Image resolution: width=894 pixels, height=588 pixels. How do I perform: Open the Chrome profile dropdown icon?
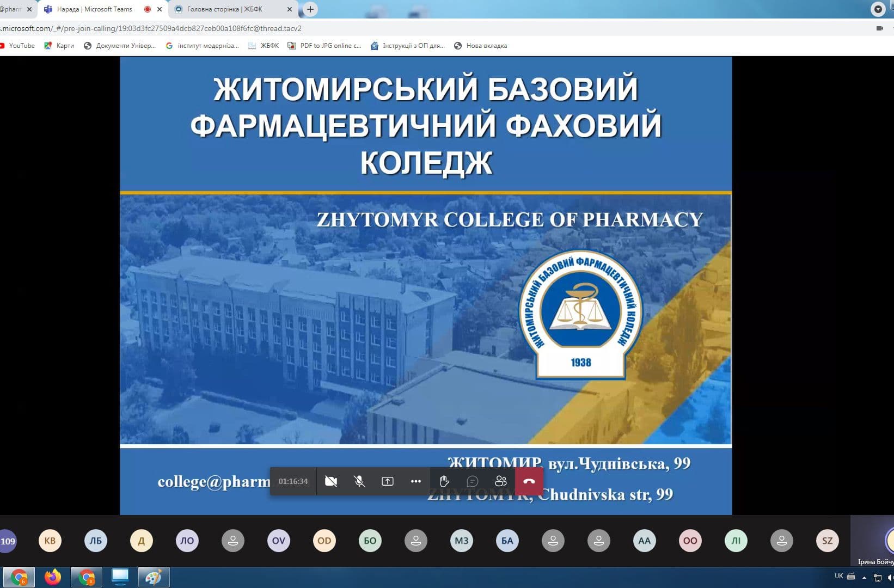(878, 9)
